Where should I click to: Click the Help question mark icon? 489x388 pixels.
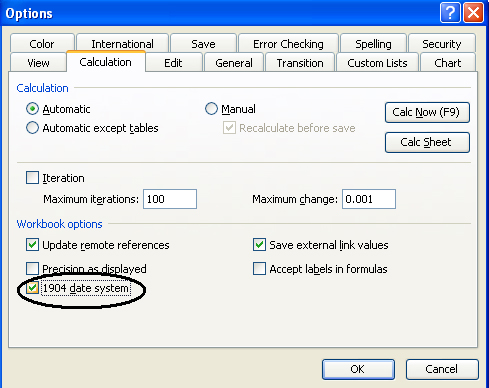(x=450, y=13)
